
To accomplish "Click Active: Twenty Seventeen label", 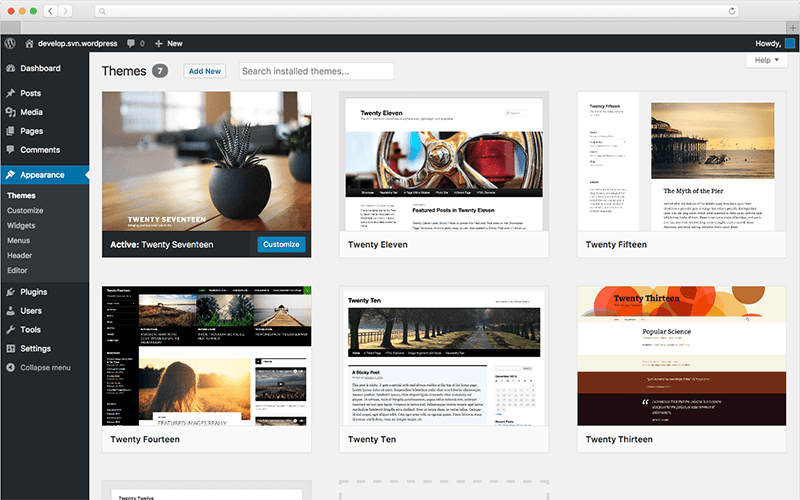I will pyautogui.click(x=162, y=244).
